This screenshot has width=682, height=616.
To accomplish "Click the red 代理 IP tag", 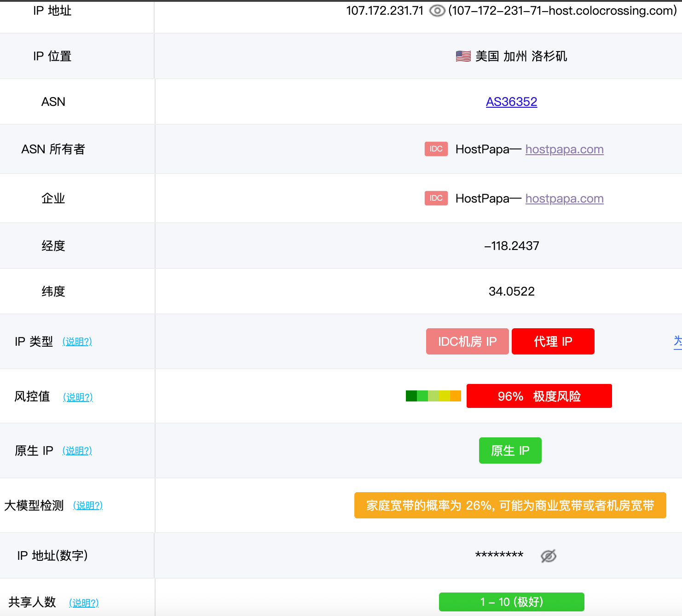I will coord(553,342).
